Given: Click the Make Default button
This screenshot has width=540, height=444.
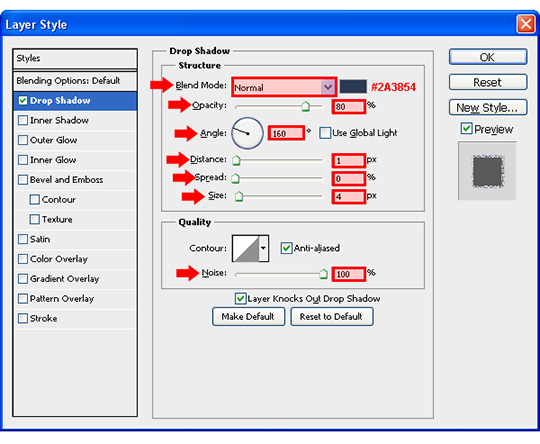Looking at the screenshot, I should (248, 317).
